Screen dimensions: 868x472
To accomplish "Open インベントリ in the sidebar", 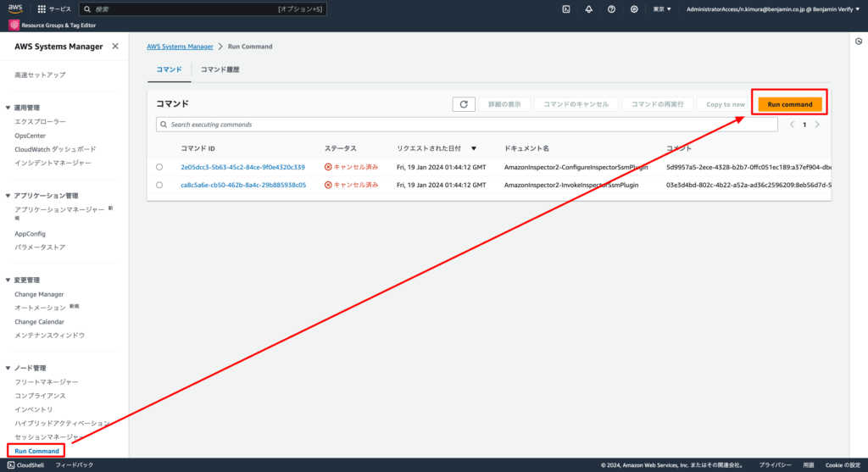I will click(34, 409).
